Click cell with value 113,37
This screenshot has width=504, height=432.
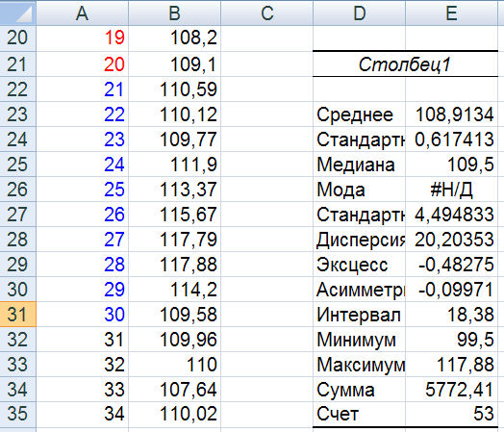click(x=174, y=190)
